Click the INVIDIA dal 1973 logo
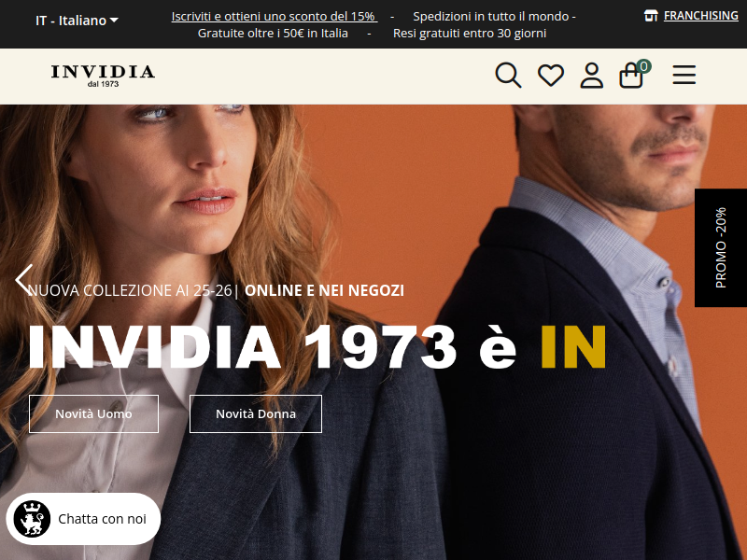The width and height of the screenshot is (747, 560). pos(103,76)
